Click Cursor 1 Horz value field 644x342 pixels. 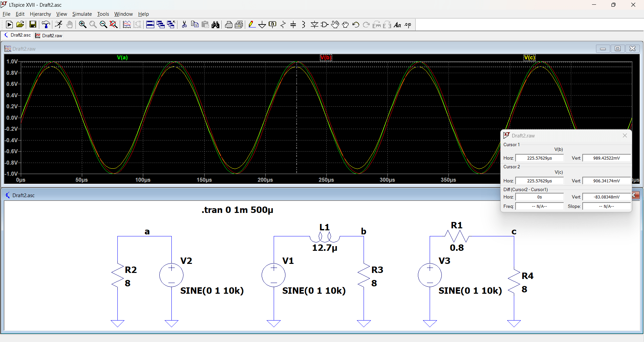pyautogui.click(x=540, y=158)
